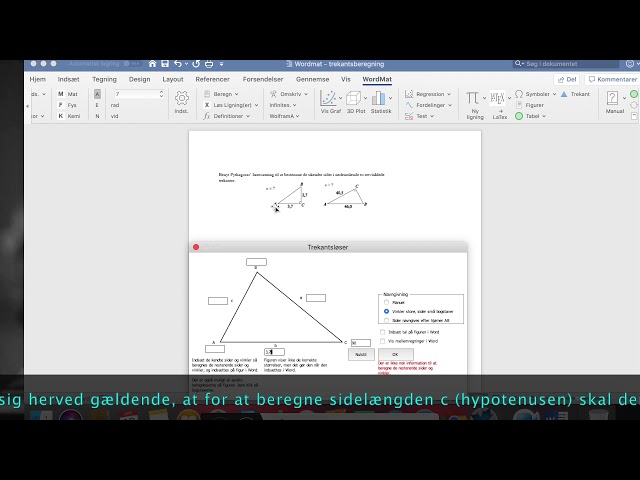Open the Gennemse ribbon tab
640x480 pixels.
click(x=312, y=79)
